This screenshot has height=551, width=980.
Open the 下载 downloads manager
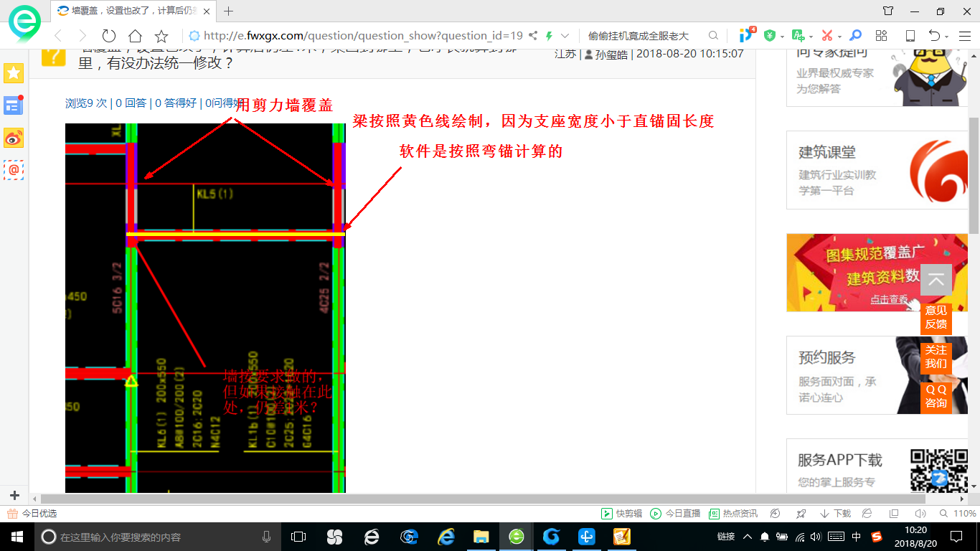pyautogui.click(x=835, y=514)
